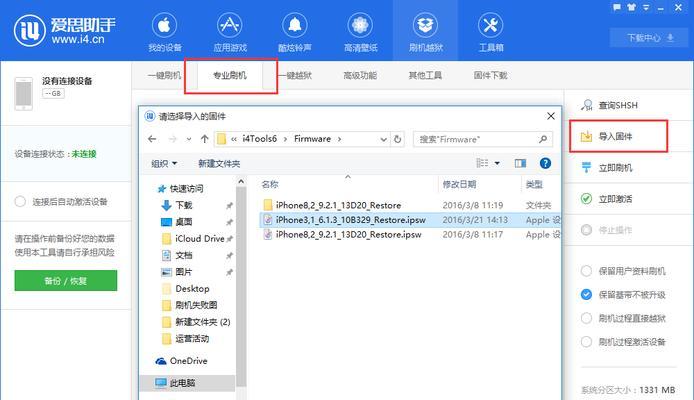This screenshot has height=400, width=694.
Task: Open recent locations dropdown arrow
Action: tap(189, 139)
